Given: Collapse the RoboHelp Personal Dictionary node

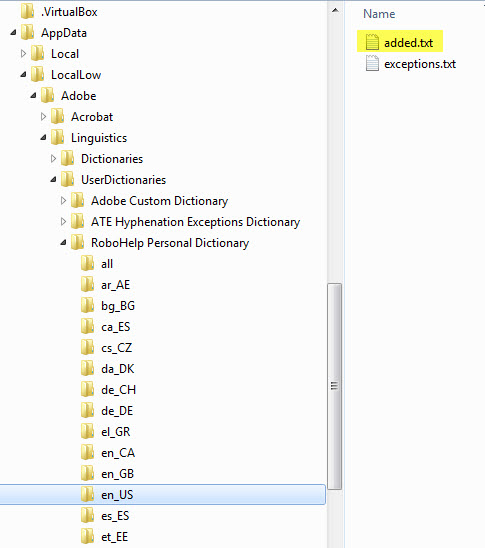Looking at the screenshot, I should click(x=63, y=243).
